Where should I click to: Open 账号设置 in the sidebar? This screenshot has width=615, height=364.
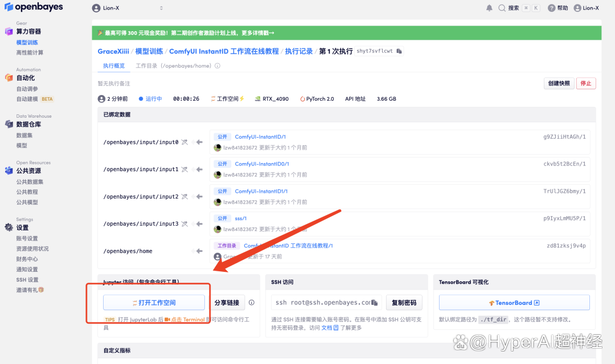[x=27, y=238]
